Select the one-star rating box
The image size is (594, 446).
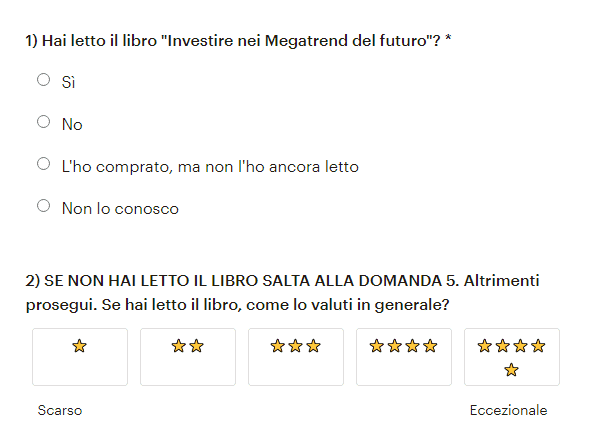tap(80, 357)
